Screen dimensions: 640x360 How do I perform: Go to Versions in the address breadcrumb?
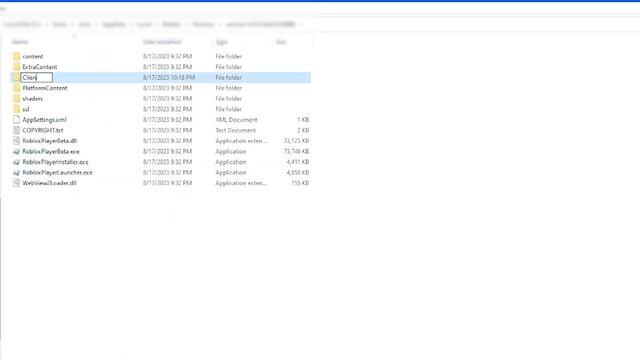tap(203, 24)
